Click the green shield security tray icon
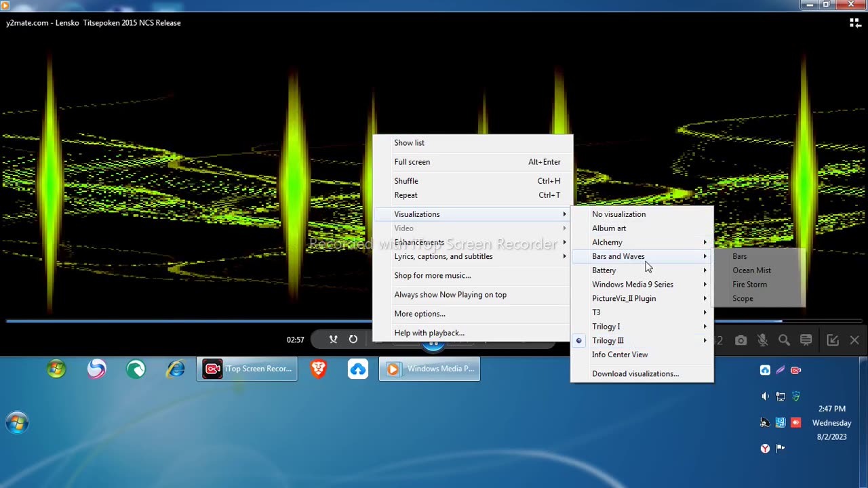Viewport: 868px width, 488px height. click(796, 396)
